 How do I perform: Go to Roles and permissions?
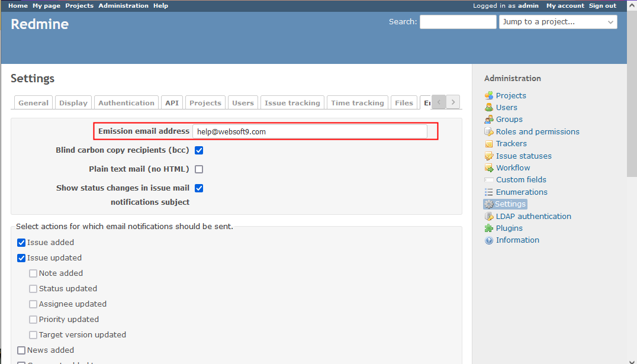click(x=538, y=131)
